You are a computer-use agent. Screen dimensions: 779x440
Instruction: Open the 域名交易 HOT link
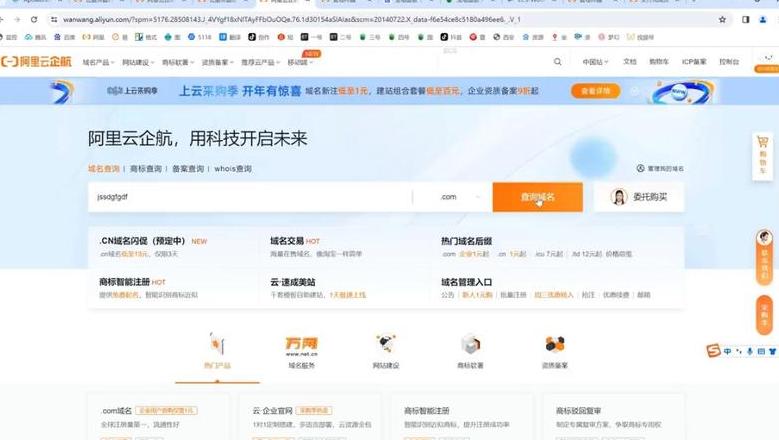click(x=295, y=241)
